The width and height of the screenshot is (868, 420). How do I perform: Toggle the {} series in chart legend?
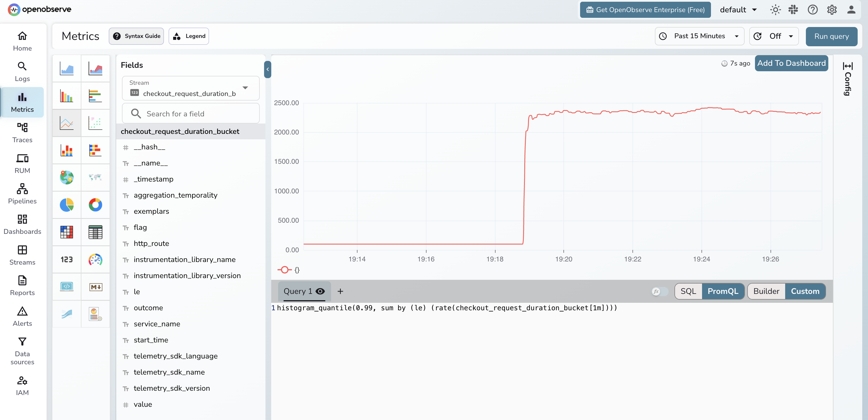tap(289, 270)
